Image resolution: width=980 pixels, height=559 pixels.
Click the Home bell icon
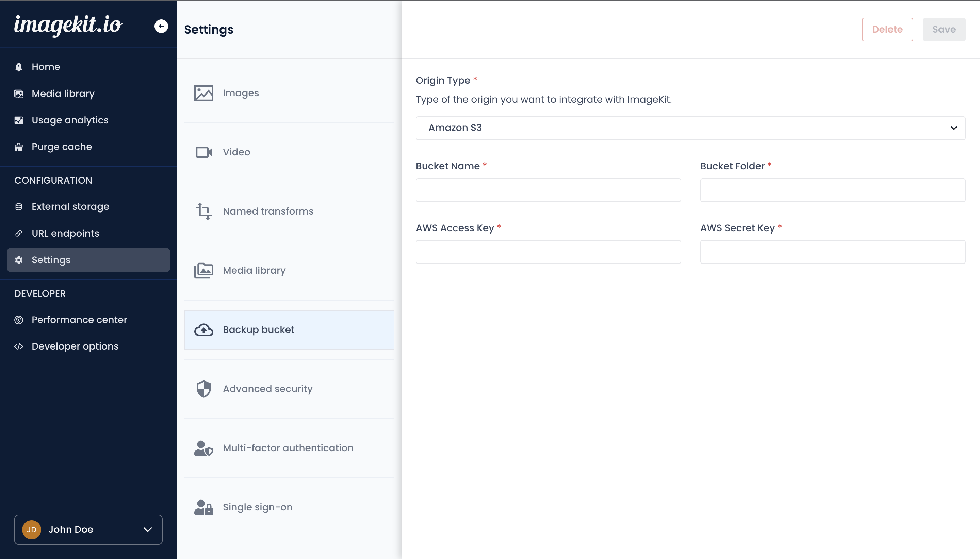pos(18,67)
